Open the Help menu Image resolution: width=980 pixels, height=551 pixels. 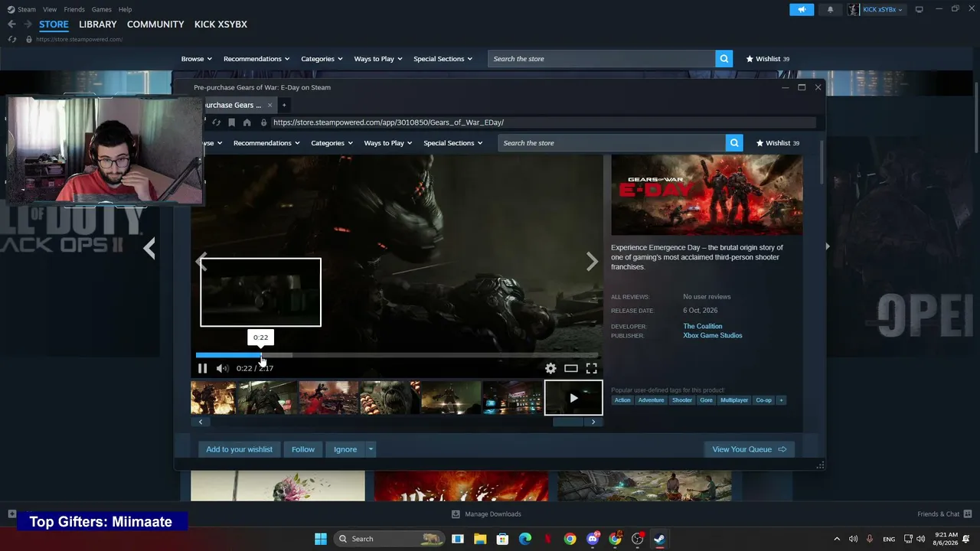(x=125, y=9)
